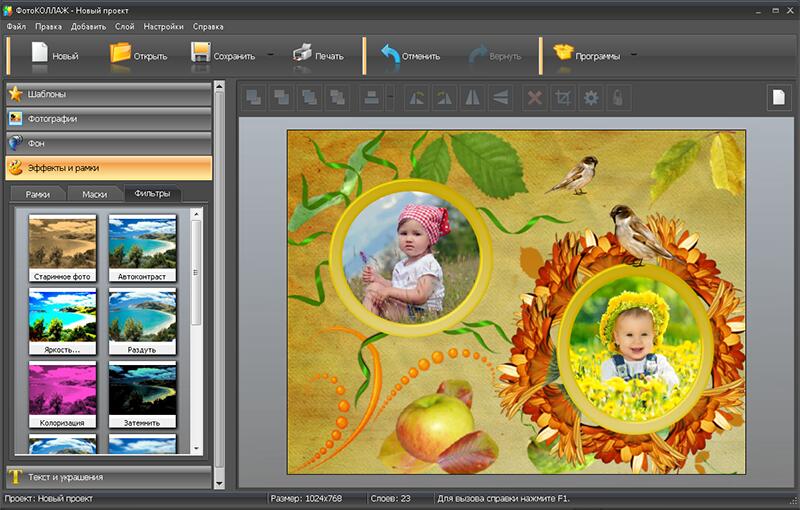The width and height of the screenshot is (800, 510).
Task: Click the padlock lock layer icon
Action: click(x=619, y=97)
